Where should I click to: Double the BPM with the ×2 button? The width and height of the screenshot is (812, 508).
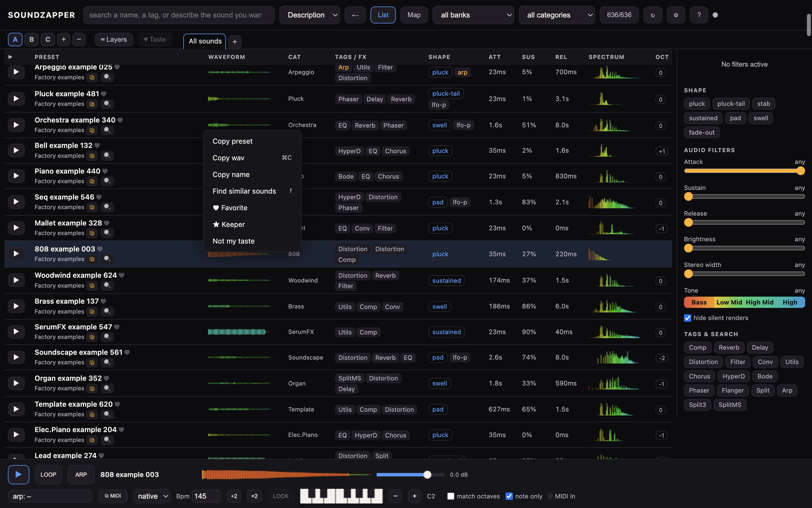tap(254, 496)
